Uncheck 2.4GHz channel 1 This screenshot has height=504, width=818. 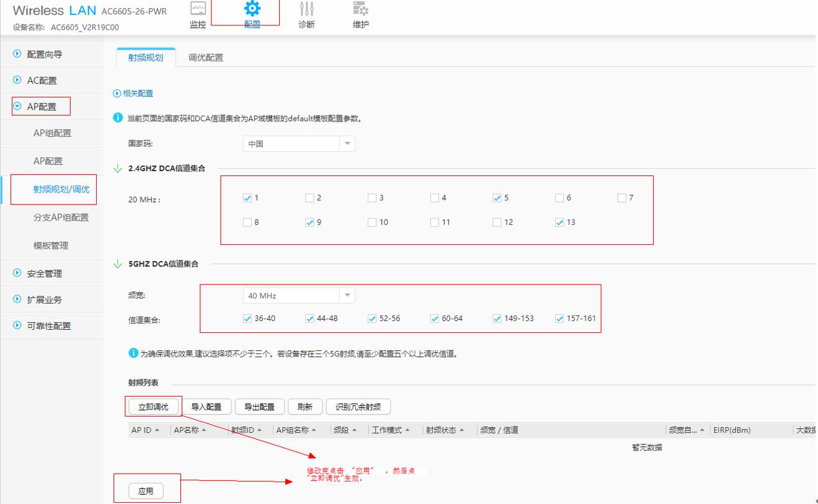[247, 198]
